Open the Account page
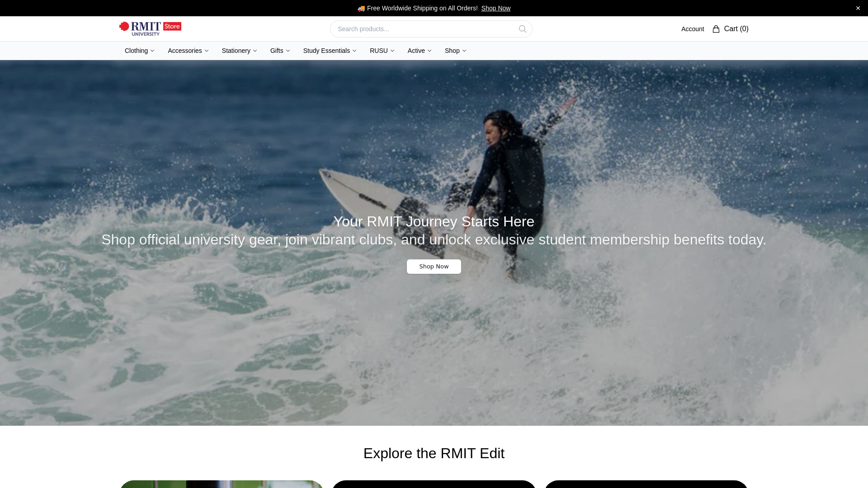 pyautogui.click(x=693, y=29)
